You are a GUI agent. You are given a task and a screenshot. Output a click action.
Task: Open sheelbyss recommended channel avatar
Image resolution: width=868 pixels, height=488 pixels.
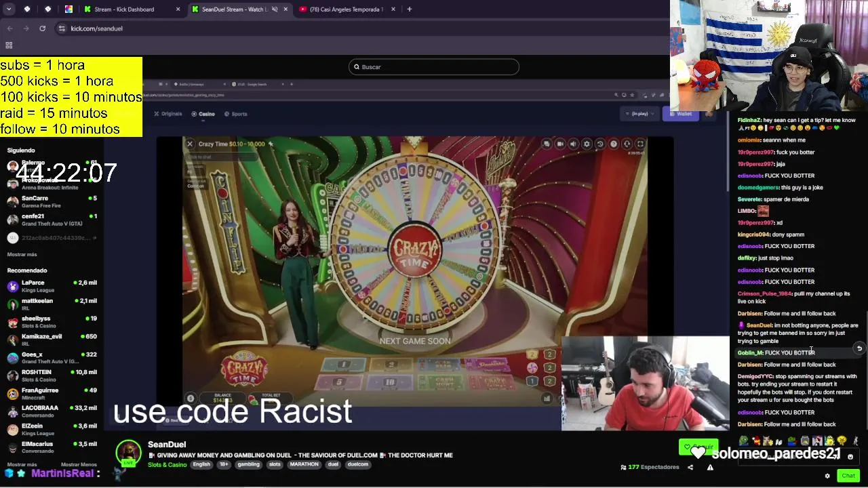(12, 322)
